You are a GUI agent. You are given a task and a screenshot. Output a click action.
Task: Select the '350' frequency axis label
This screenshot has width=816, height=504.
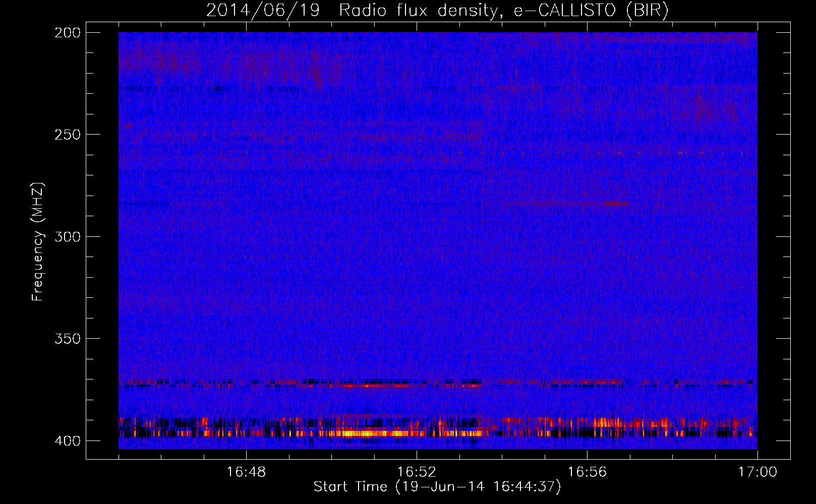point(68,338)
